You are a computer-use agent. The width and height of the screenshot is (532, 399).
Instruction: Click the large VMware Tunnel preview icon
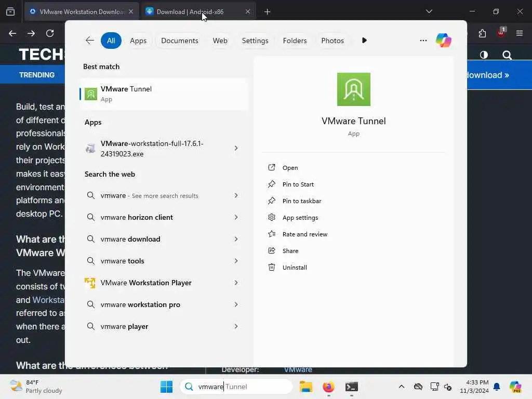coord(353,89)
